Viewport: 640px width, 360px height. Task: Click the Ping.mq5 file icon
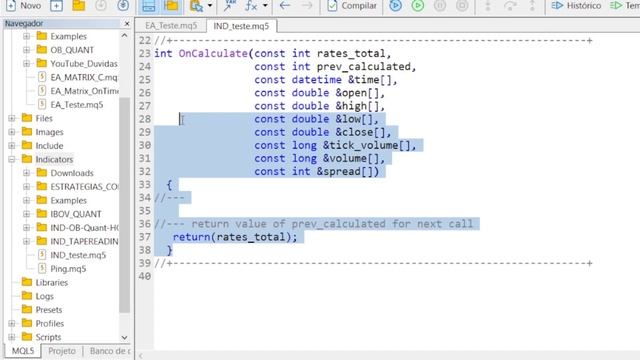point(42,268)
